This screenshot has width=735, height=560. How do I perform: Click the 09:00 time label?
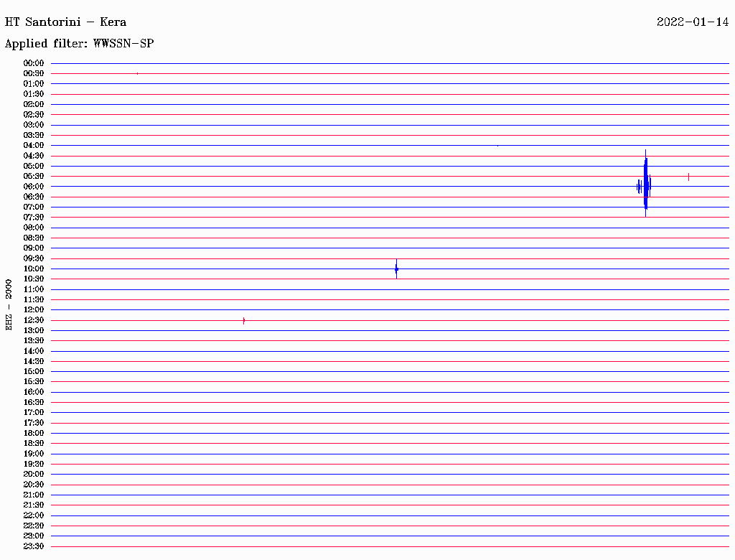pyautogui.click(x=34, y=248)
